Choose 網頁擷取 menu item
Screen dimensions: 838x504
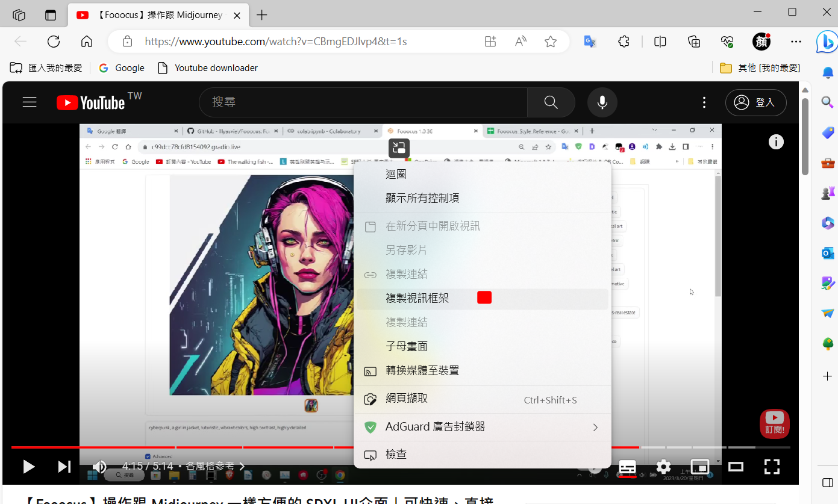click(483, 399)
